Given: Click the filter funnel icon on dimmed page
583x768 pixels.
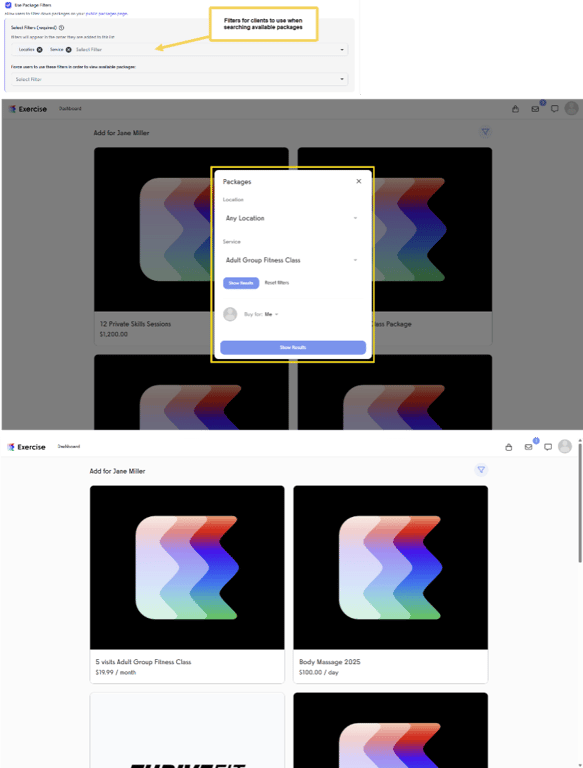Looking at the screenshot, I should pos(486,132).
